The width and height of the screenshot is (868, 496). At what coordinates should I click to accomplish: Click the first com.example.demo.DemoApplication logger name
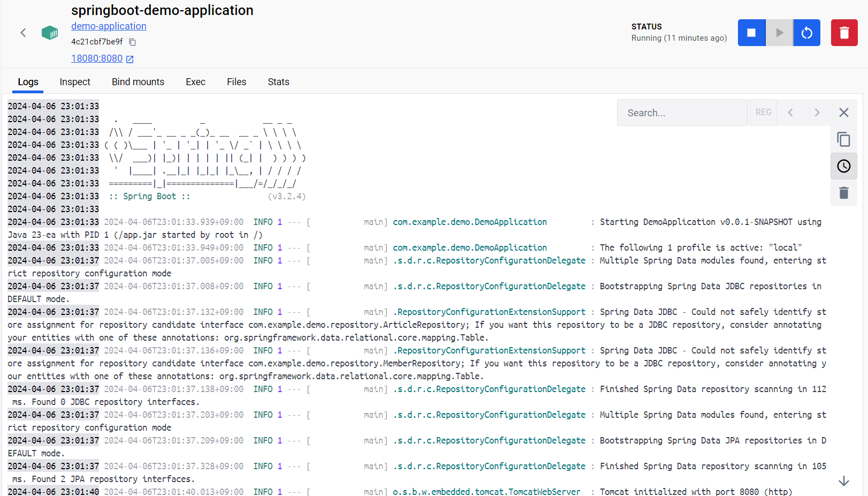pyautogui.click(x=470, y=222)
